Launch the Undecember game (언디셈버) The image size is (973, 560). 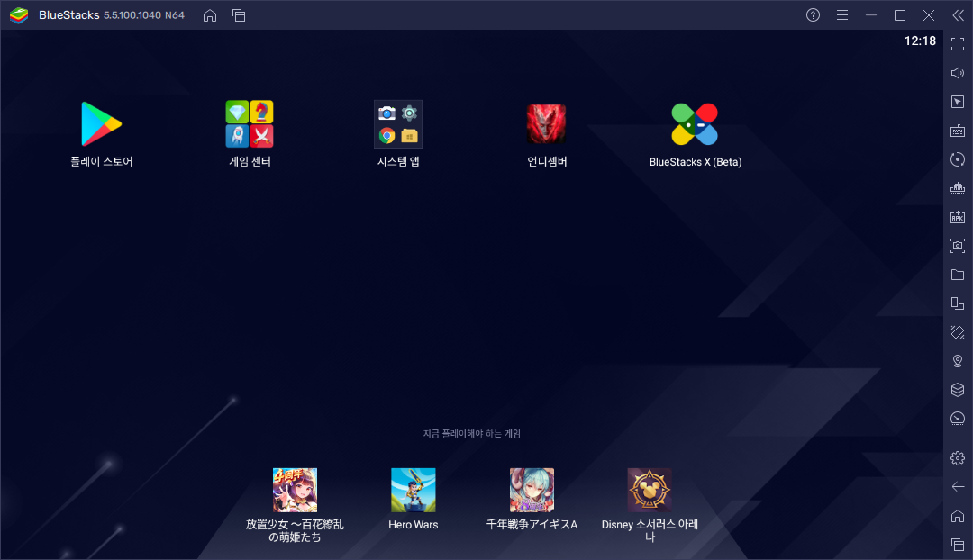(x=546, y=124)
